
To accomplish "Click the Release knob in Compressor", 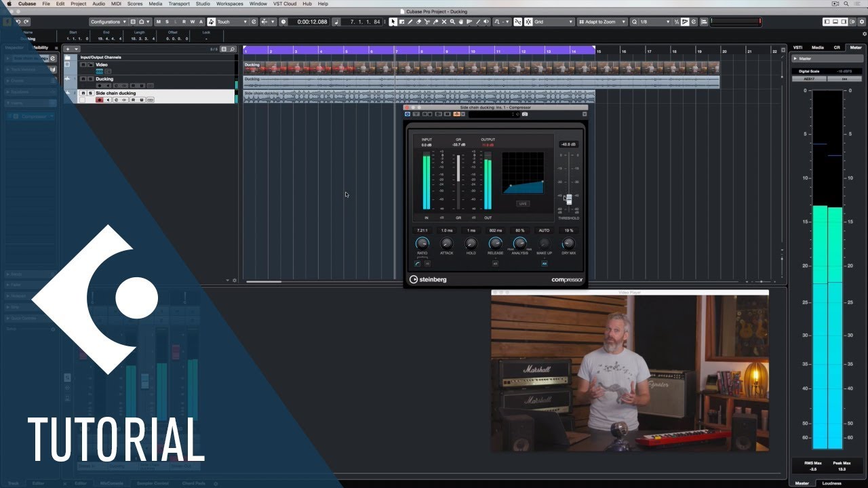I will point(496,243).
